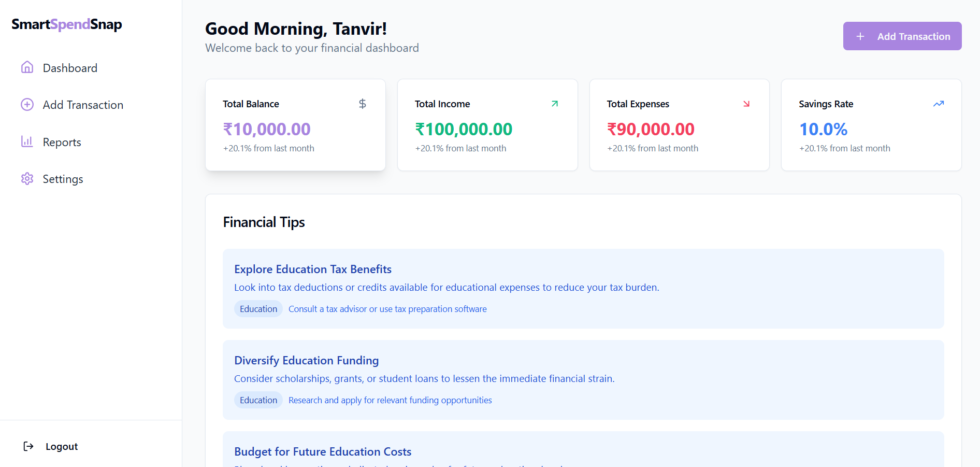The width and height of the screenshot is (980, 467).
Task: Open Reports via the bar chart icon
Action: [27, 141]
